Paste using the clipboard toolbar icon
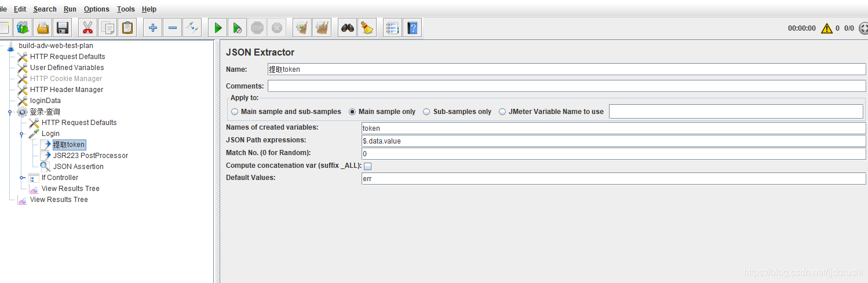868x283 pixels. coord(127,27)
